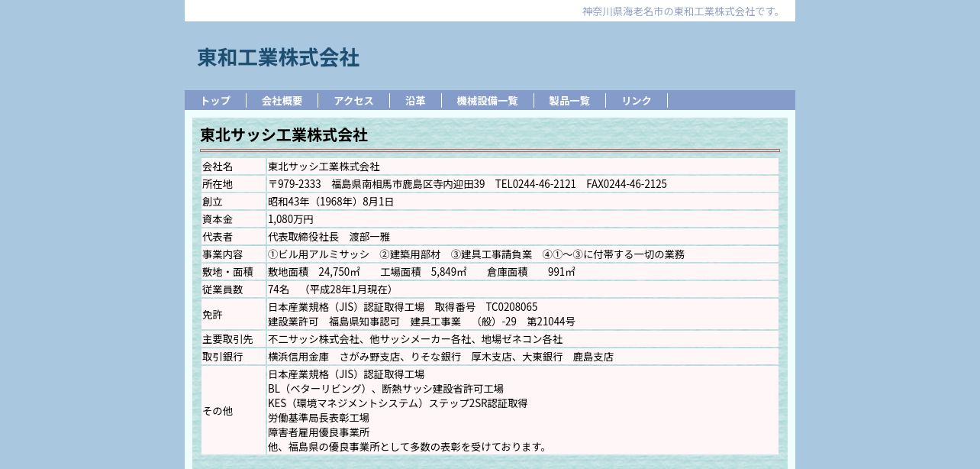
Task: Open the トップ menu item
Action: point(215,101)
